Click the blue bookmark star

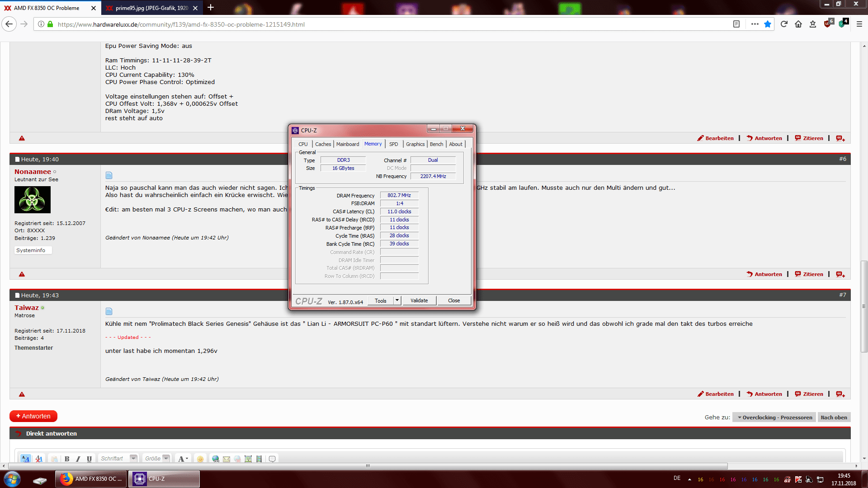tap(768, 24)
